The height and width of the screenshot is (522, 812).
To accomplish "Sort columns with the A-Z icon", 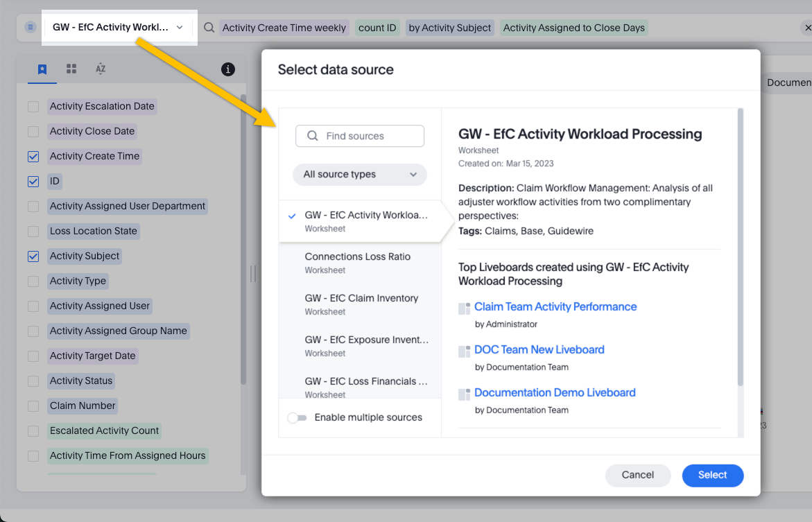I will 100,69.
